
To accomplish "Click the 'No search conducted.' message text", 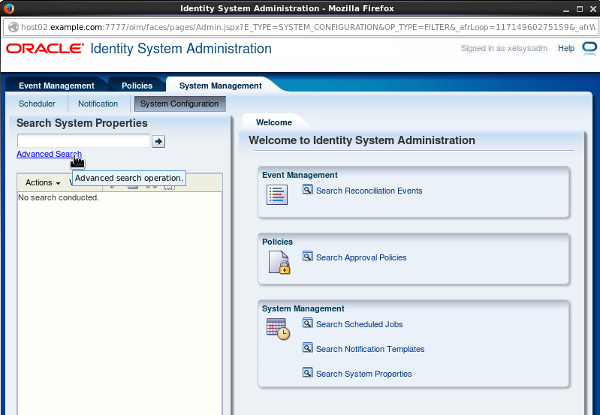I will (59, 197).
